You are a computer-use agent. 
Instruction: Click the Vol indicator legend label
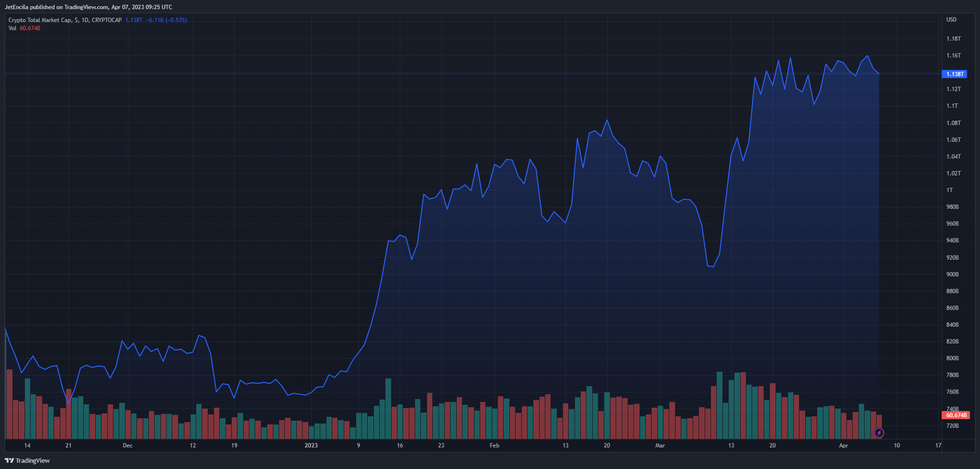12,28
